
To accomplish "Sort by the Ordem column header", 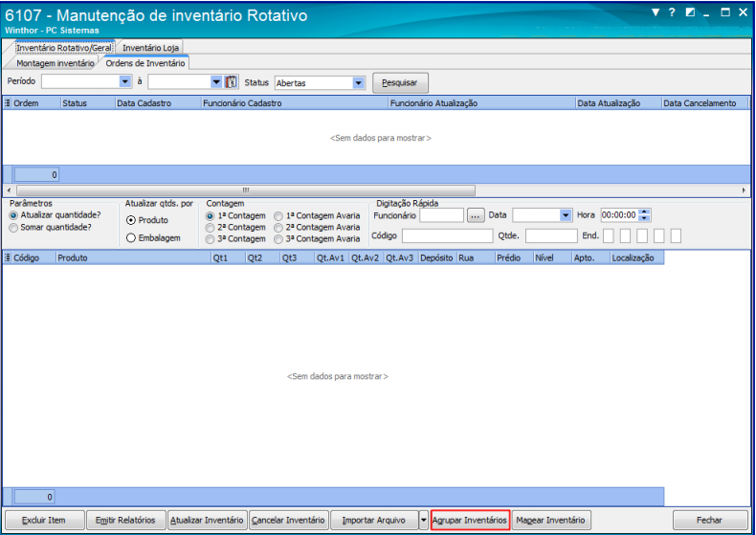I will pyautogui.click(x=36, y=103).
